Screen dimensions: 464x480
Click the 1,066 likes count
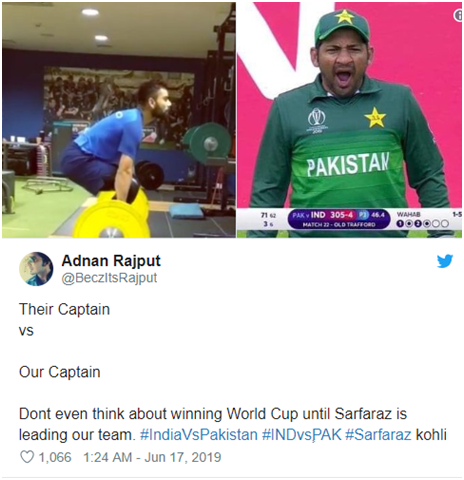pyautogui.click(x=55, y=457)
